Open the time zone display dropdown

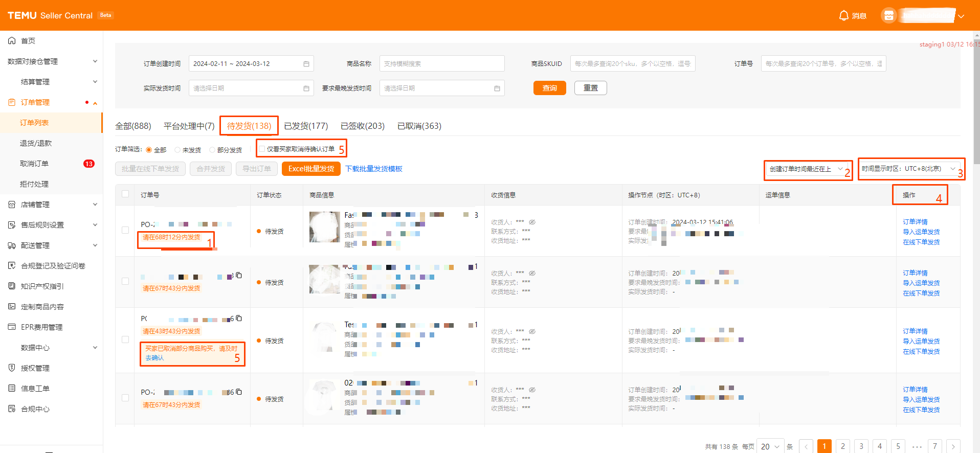pos(908,169)
